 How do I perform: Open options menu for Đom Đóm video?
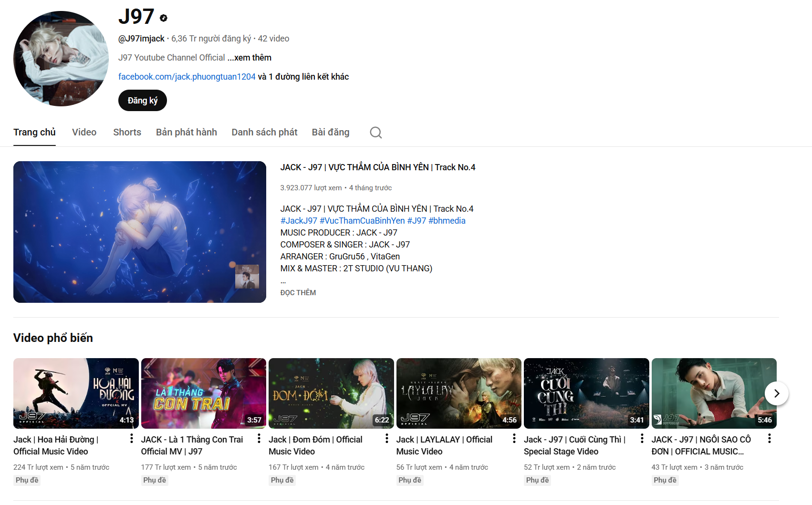(387, 438)
